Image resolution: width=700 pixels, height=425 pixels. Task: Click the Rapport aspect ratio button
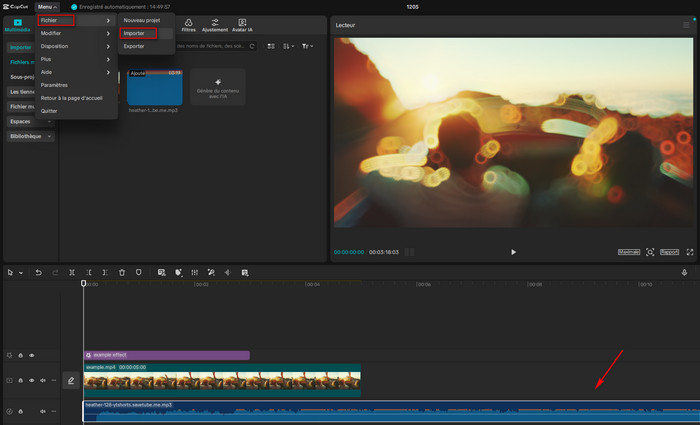point(670,252)
